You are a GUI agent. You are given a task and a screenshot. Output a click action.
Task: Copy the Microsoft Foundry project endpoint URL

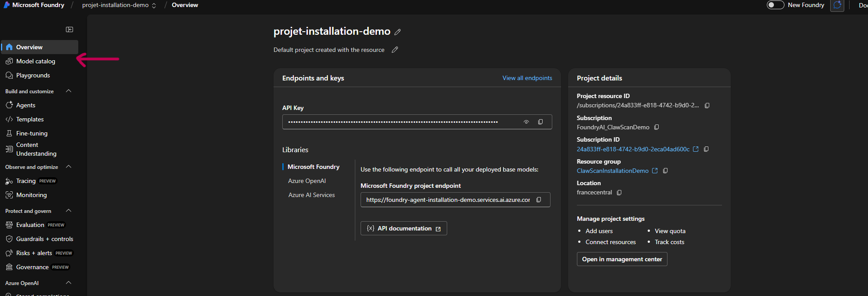pyautogui.click(x=539, y=200)
